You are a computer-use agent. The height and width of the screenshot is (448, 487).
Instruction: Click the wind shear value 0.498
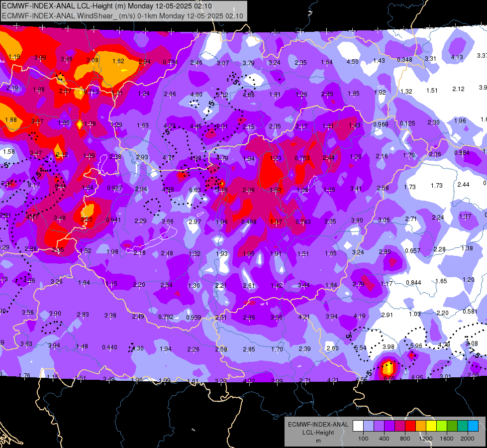click(249, 222)
